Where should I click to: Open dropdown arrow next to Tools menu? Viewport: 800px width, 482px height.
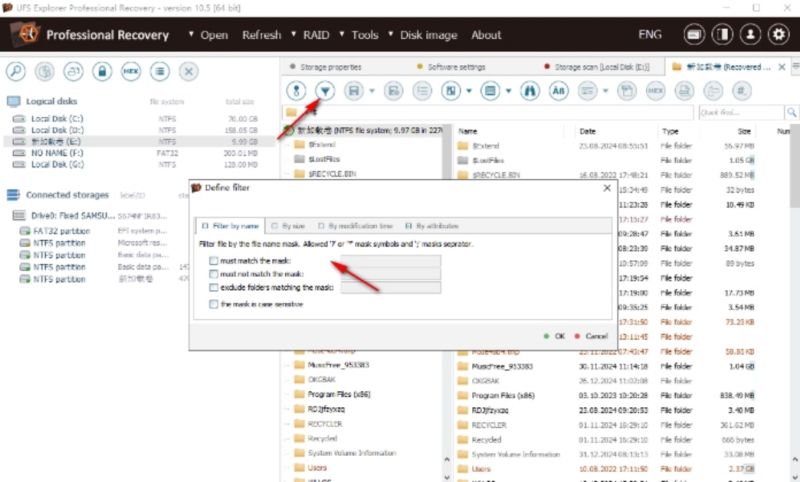342,34
